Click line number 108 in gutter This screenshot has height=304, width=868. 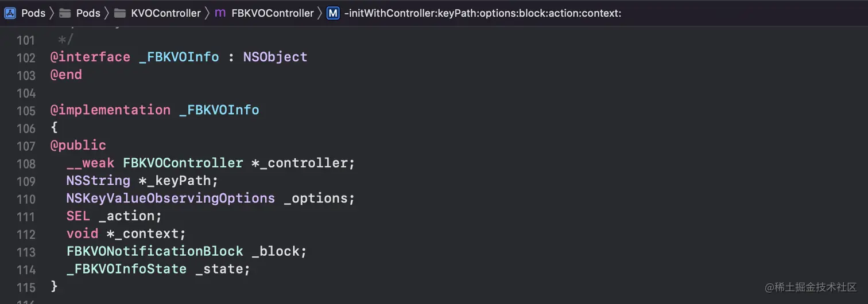click(x=26, y=163)
